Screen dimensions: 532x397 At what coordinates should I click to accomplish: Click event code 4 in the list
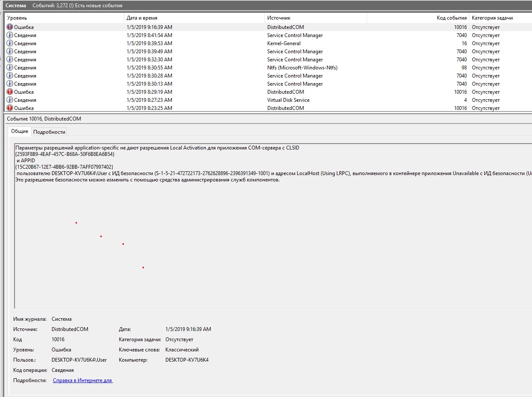click(x=465, y=100)
